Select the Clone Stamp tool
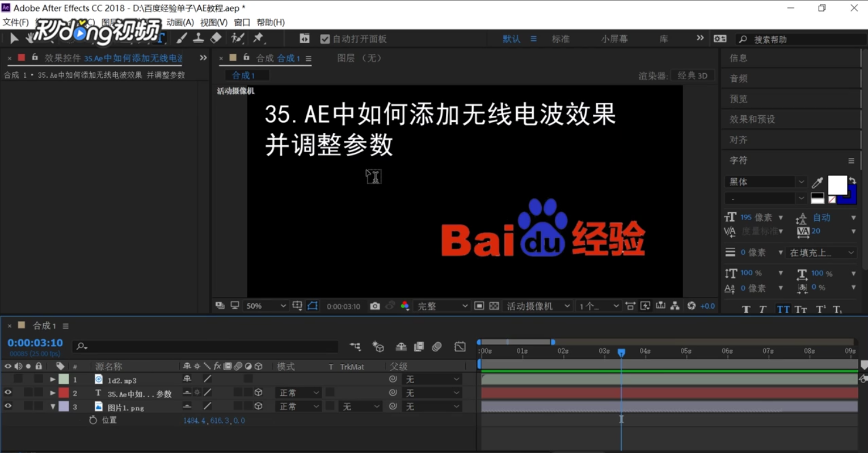The height and width of the screenshot is (453, 868). click(199, 39)
